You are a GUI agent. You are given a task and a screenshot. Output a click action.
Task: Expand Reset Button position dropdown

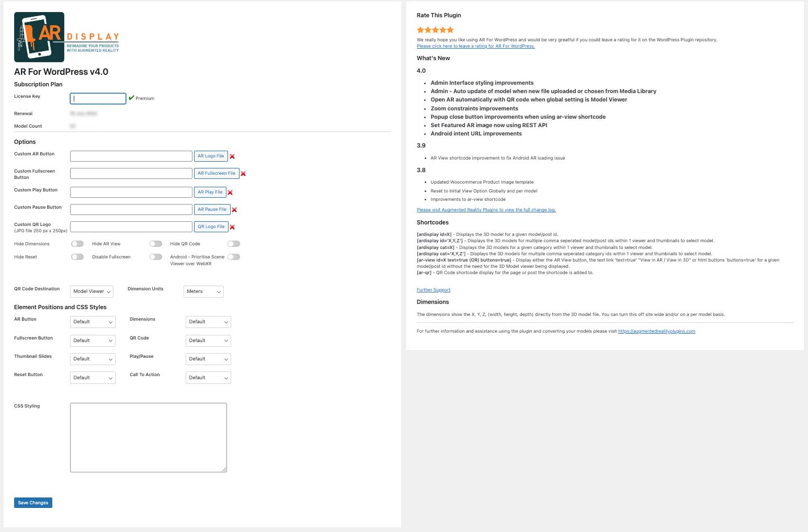click(x=93, y=378)
